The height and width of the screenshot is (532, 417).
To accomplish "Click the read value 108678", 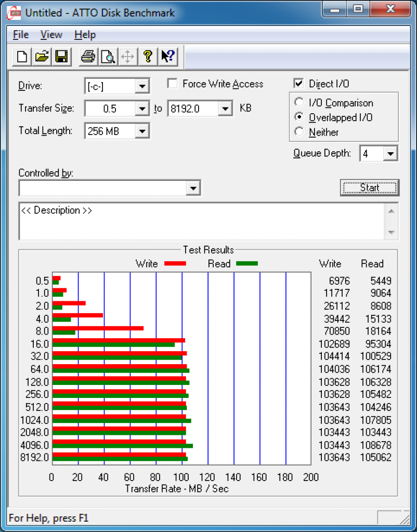I will click(x=375, y=445).
